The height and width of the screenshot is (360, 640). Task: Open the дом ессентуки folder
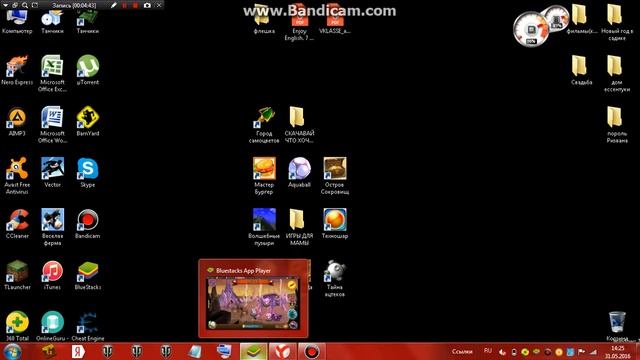[616, 73]
